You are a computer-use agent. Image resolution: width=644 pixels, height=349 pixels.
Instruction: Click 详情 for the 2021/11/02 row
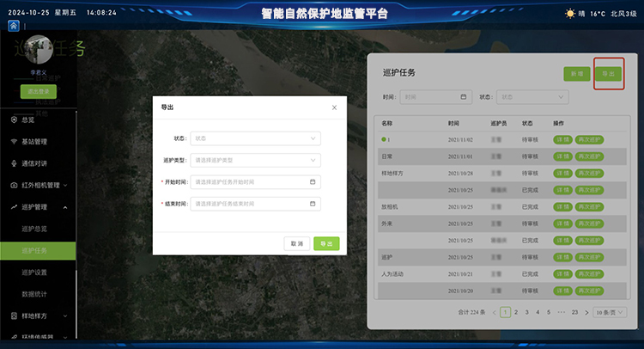click(562, 140)
